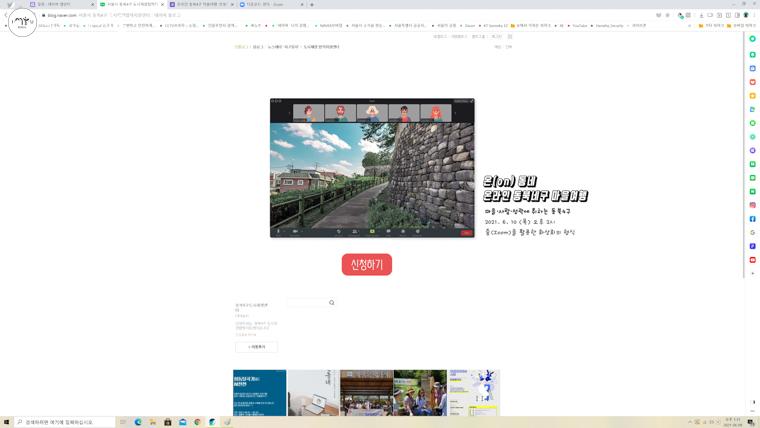
Task: Click the red leave button in Zoom image
Action: click(466, 232)
